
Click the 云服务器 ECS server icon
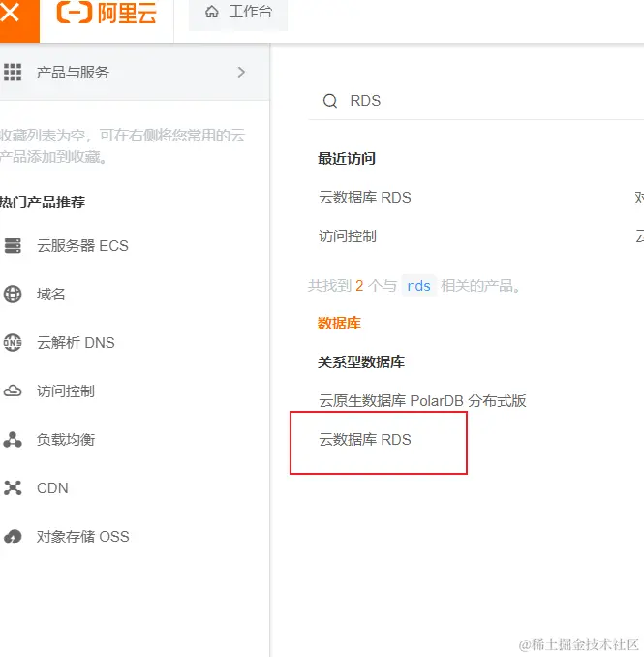pos(13,246)
